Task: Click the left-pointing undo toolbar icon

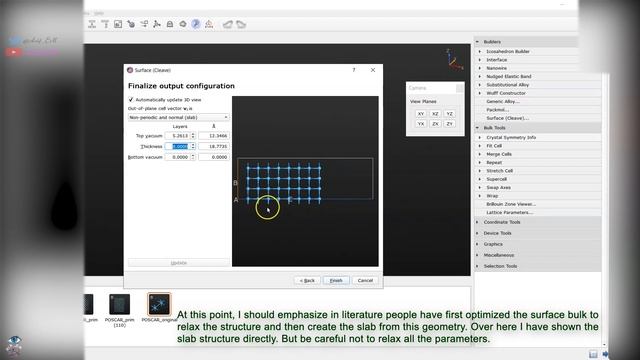Action: pos(228,24)
